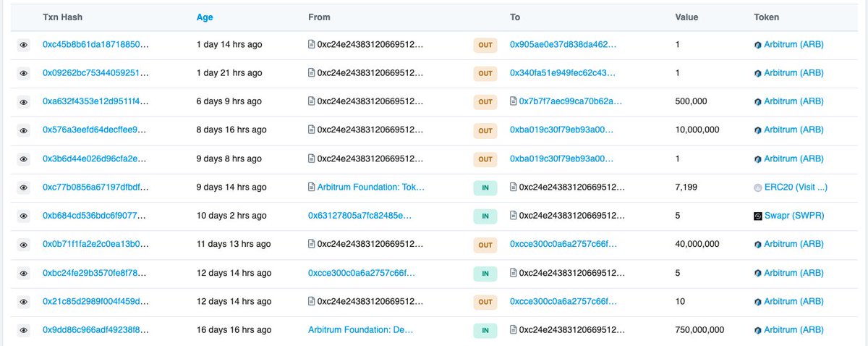Click contract icon in To cell of 750,000,000 row
868x346 pixels.
coord(514,329)
